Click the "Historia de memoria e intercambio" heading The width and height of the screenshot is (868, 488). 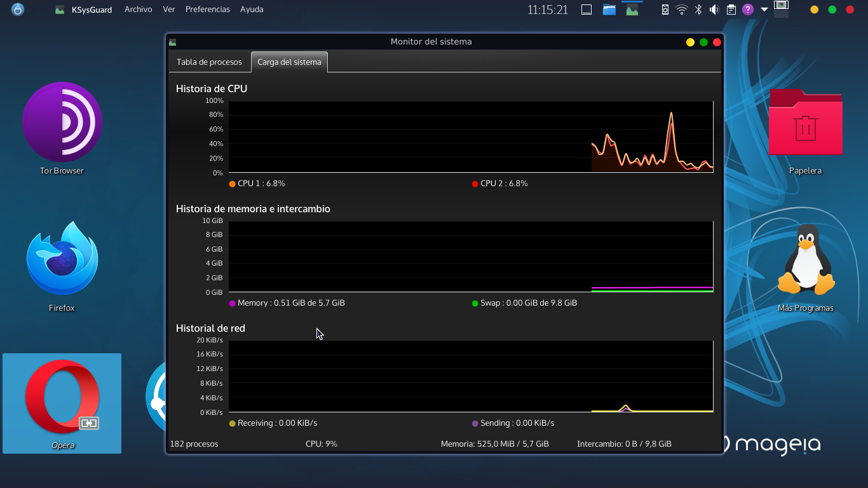point(253,209)
